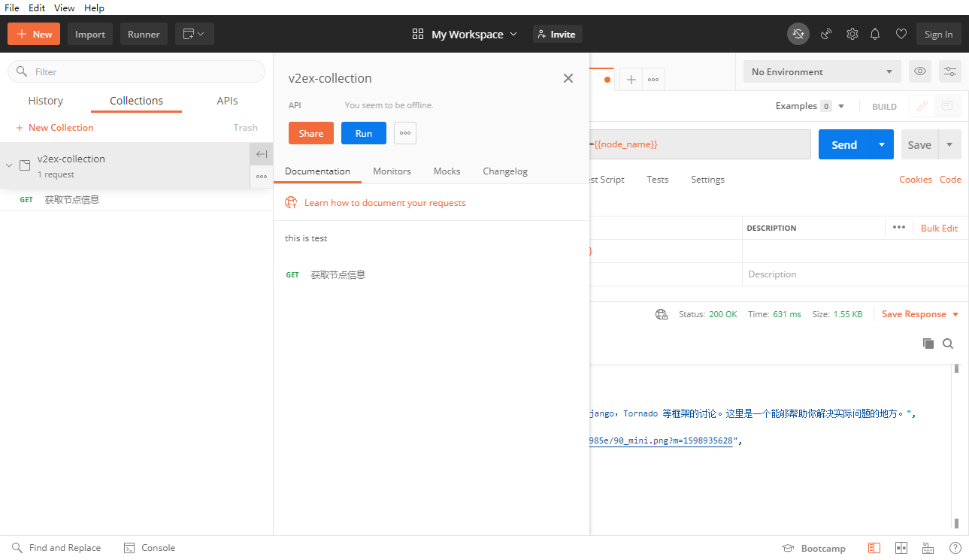The height and width of the screenshot is (560, 969).
Task: Switch to the Changelog tab
Action: 505,171
